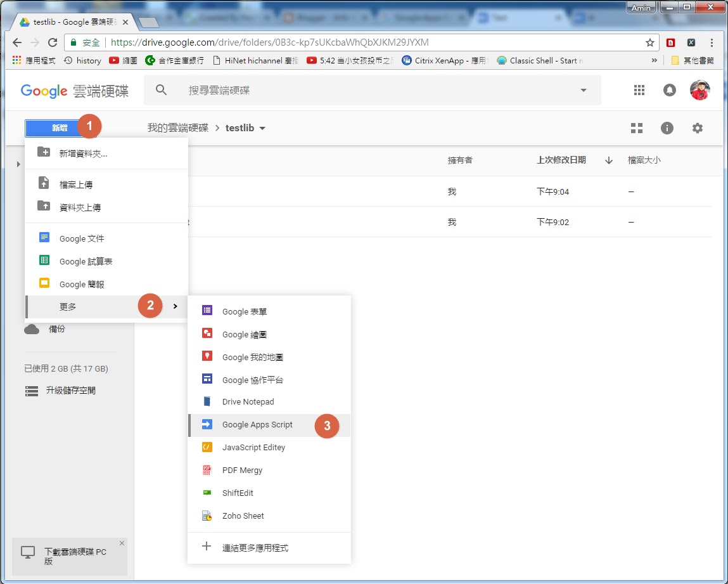
Task: Open the account profile picture
Action: [699, 90]
